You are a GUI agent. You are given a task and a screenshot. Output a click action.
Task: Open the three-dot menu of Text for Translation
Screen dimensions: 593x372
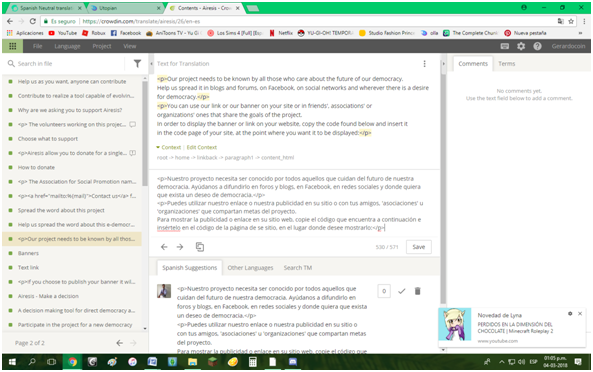pos(424,64)
